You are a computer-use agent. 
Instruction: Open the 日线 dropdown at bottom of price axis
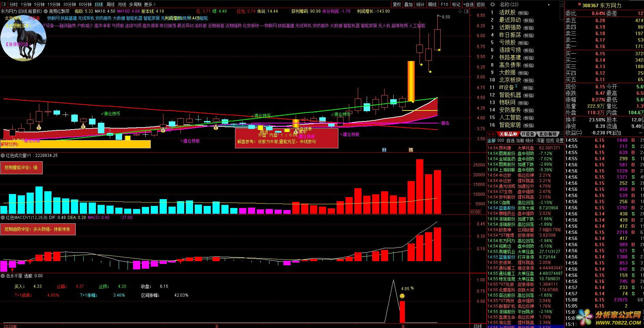click(x=478, y=326)
